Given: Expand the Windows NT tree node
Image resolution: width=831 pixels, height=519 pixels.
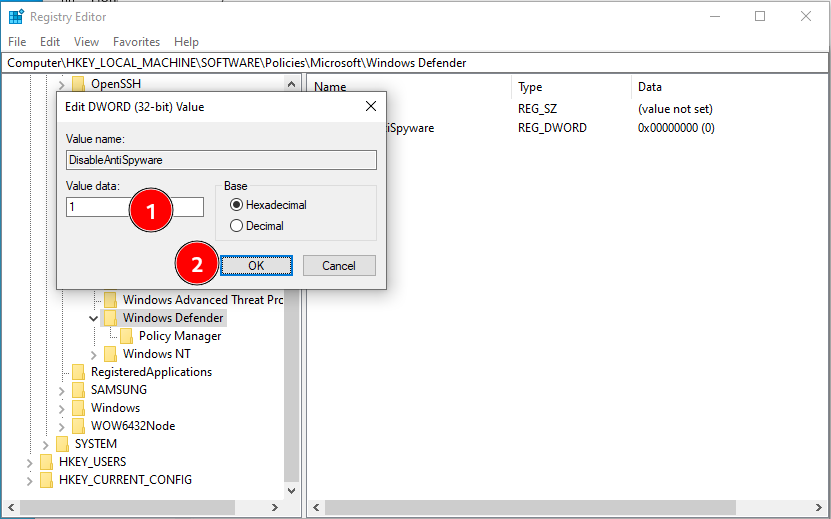Looking at the screenshot, I should tap(94, 354).
